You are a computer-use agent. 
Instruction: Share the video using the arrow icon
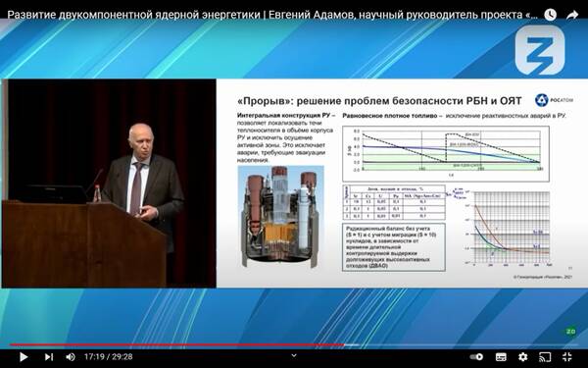coord(572,15)
